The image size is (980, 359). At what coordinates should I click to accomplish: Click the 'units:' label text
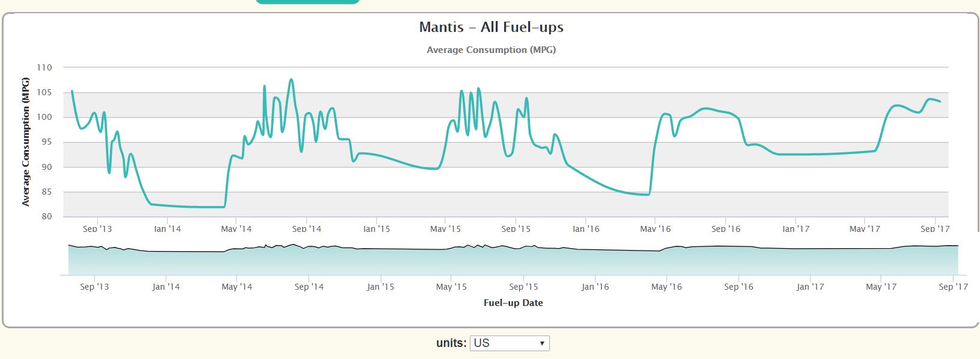451,343
